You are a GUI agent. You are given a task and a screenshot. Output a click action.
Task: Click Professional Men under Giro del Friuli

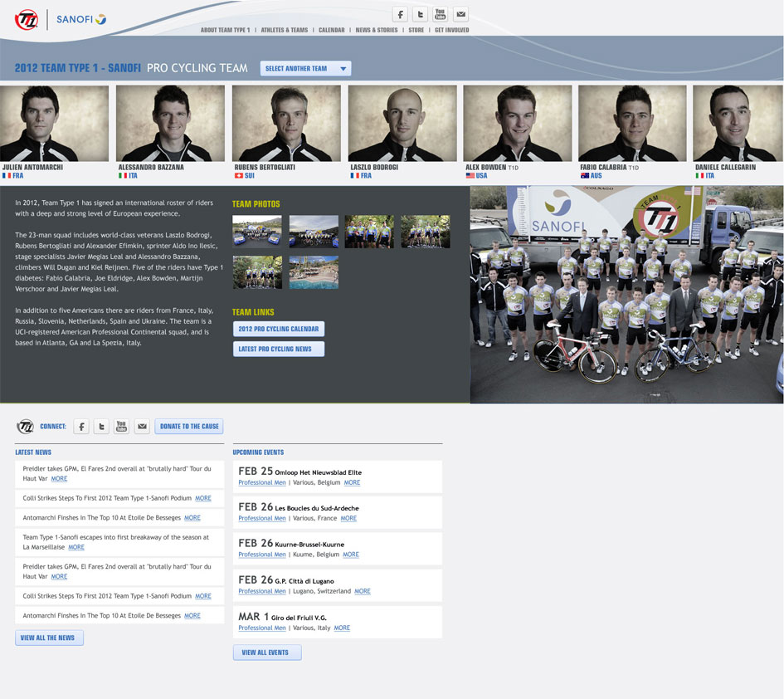pyautogui.click(x=262, y=628)
